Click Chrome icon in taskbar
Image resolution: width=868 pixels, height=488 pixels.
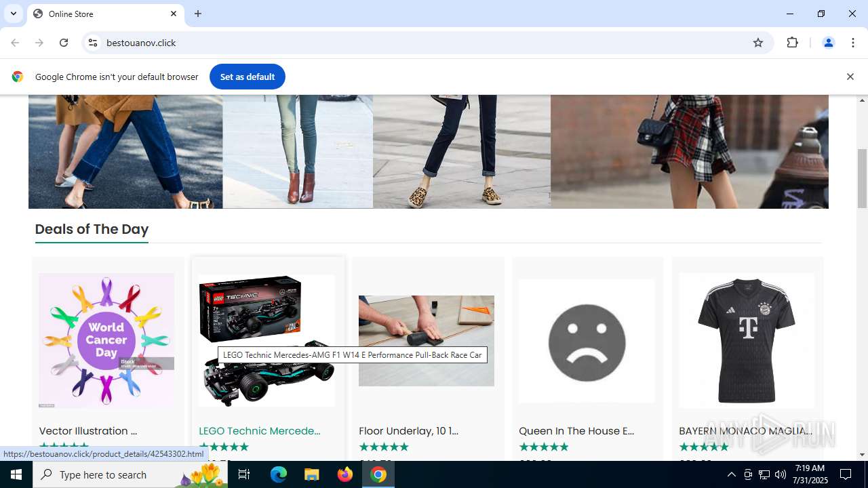pyautogui.click(x=378, y=474)
